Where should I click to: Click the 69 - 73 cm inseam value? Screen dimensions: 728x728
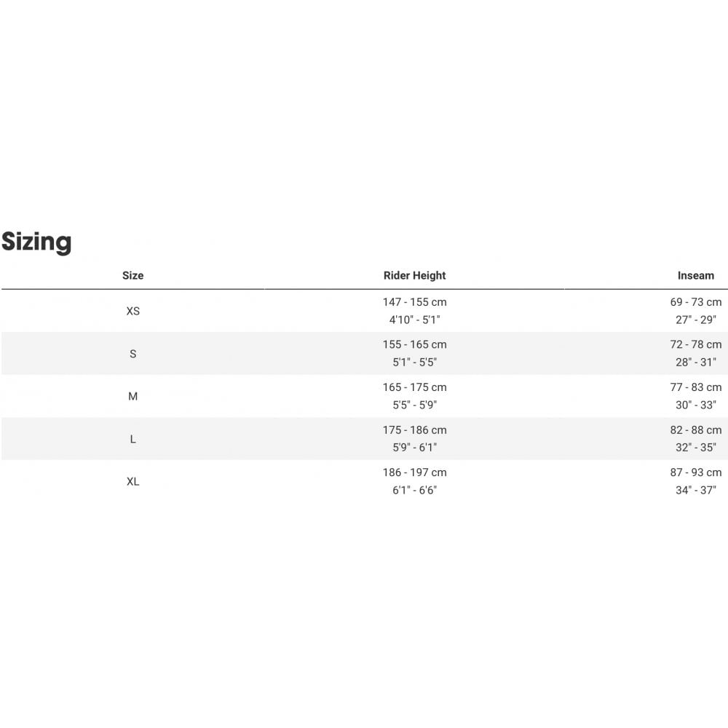point(695,302)
